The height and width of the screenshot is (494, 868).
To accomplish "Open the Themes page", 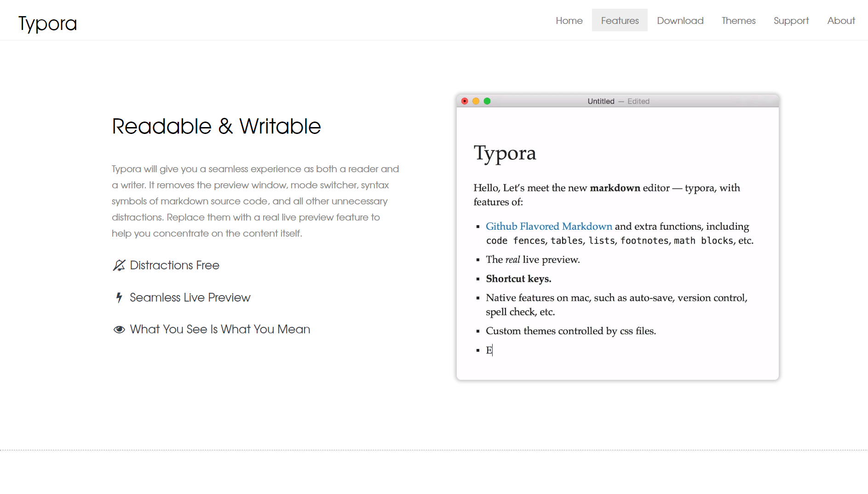I will (x=738, y=21).
